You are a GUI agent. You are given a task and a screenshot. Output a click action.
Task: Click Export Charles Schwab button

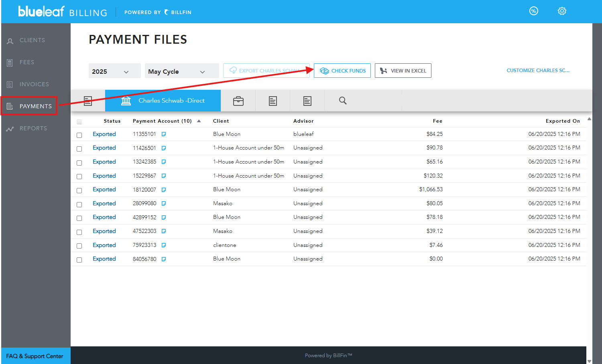point(266,71)
